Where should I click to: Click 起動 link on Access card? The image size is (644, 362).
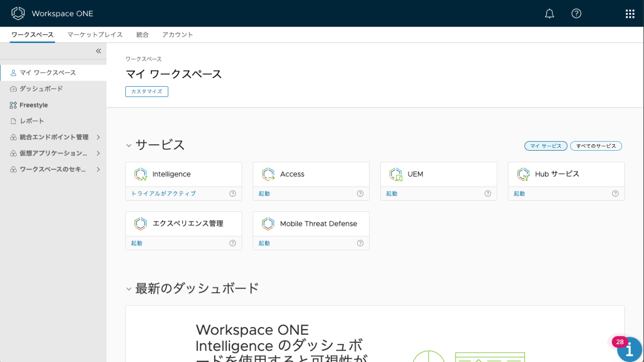point(264,193)
